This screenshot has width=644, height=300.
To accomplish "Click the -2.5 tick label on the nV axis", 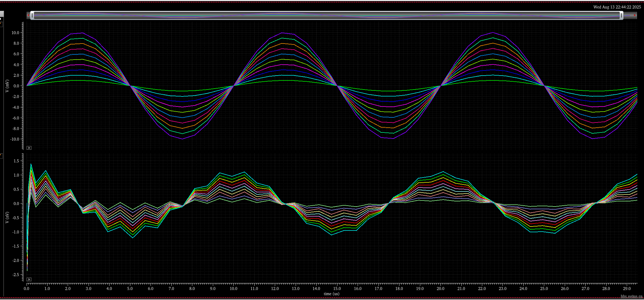I will pos(15,275).
